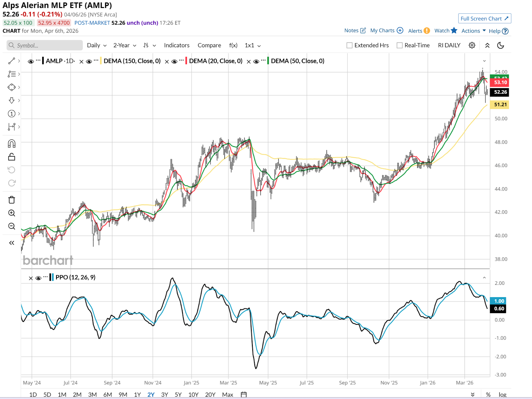Switch to the 5Y time range

(178, 394)
